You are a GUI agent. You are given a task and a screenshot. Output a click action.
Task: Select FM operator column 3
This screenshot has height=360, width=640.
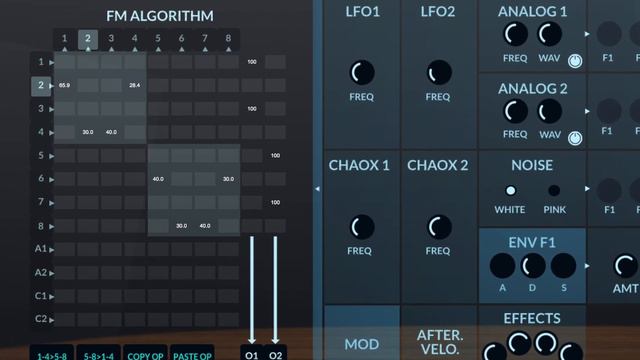point(111,40)
